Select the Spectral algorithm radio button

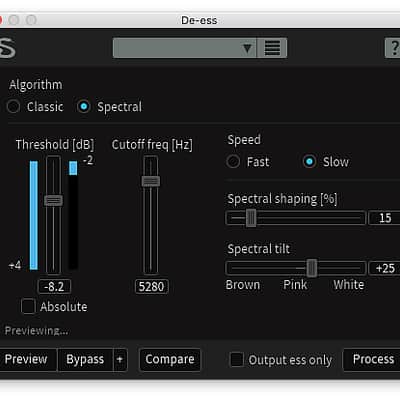click(x=84, y=107)
